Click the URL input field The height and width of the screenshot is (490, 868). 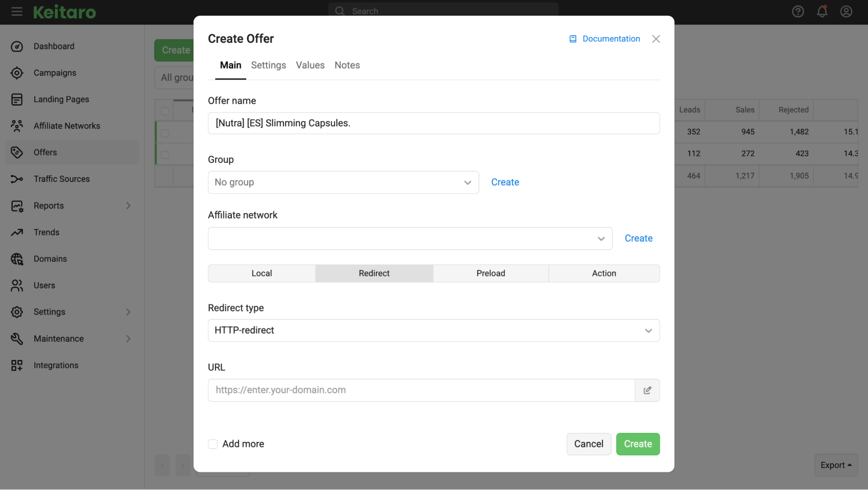[x=421, y=390]
